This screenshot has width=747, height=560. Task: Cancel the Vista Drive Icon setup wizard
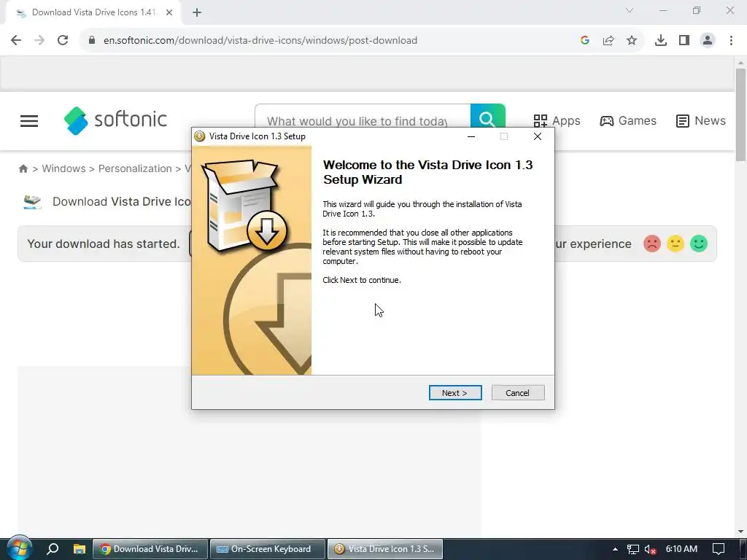tap(518, 393)
